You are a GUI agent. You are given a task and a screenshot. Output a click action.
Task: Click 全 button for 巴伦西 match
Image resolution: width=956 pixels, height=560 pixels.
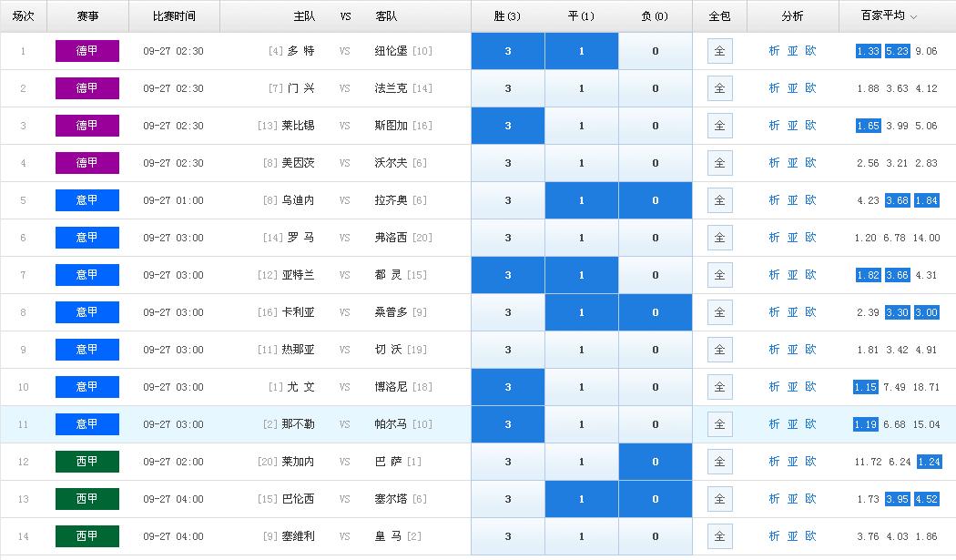(x=719, y=499)
